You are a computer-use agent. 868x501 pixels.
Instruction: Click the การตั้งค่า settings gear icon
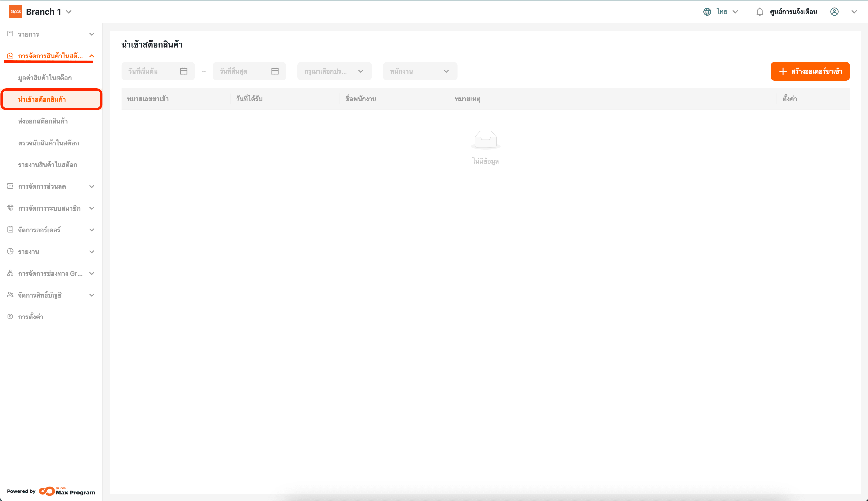click(10, 317)
